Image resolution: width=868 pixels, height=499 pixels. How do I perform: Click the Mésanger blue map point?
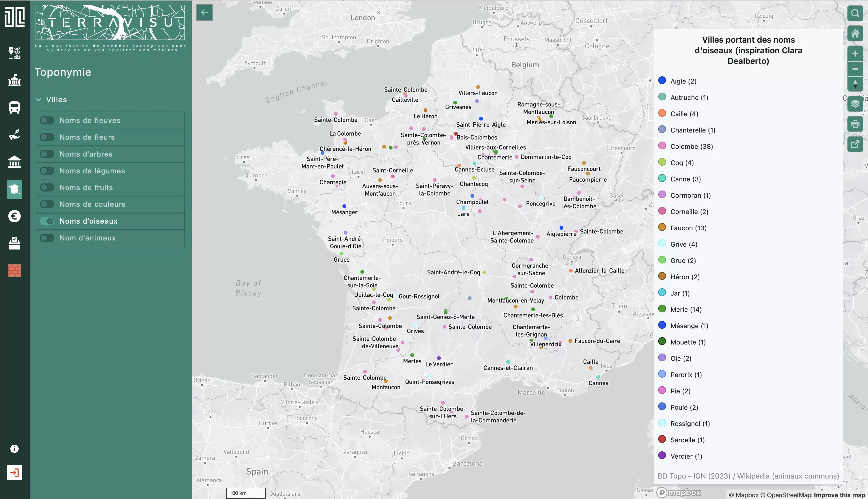coord(344,206)
